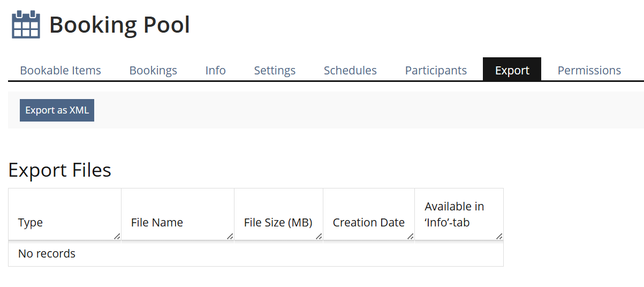This screenshot has height=287, width=644.
Task: Click the Booking Pool page title
Action: pyautogui.click(x=119, y=25)
